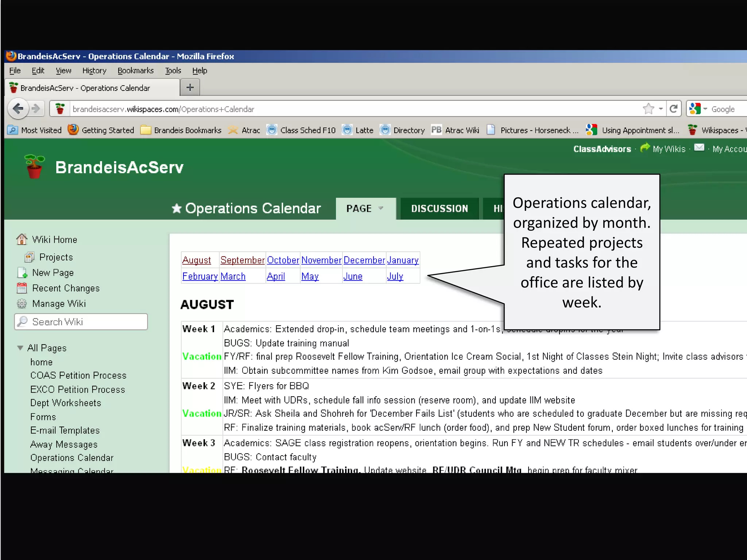This screenshot has width=747, height=560.
Task: Click the reload page icon
Action: pyautogui.click(x=674, y=109)
